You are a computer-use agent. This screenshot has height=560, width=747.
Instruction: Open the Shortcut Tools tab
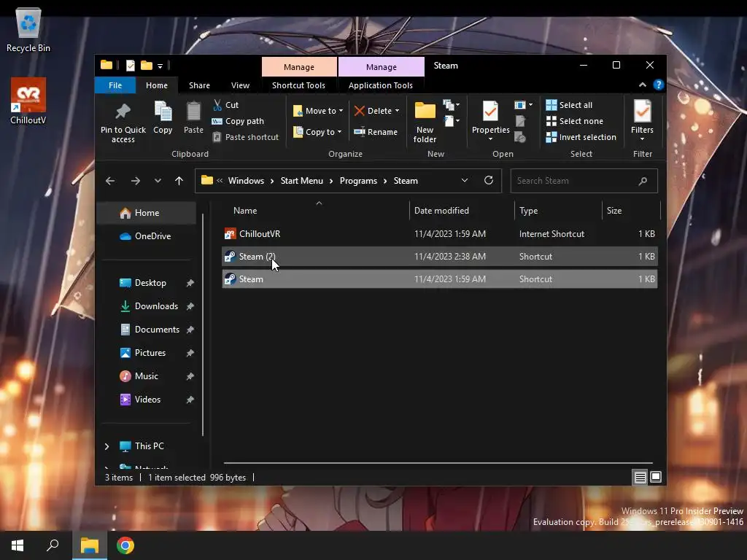tap(298, 85)
